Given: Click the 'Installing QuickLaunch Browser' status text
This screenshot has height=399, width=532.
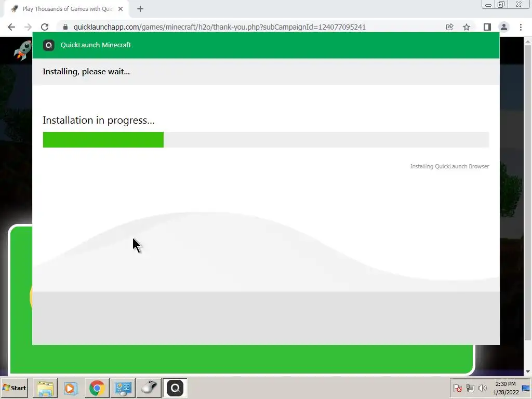Looking at the screenshot, I should 449,166.
